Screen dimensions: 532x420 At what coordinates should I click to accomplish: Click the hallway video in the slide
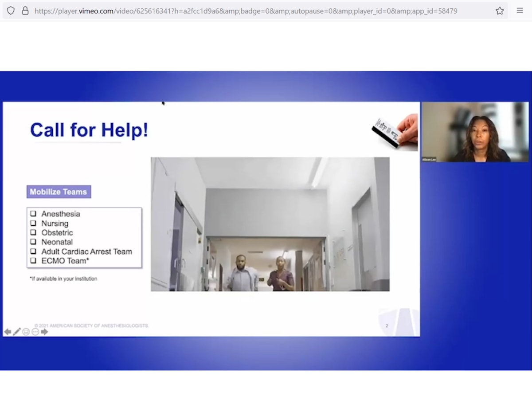click(x=270, y=224)
